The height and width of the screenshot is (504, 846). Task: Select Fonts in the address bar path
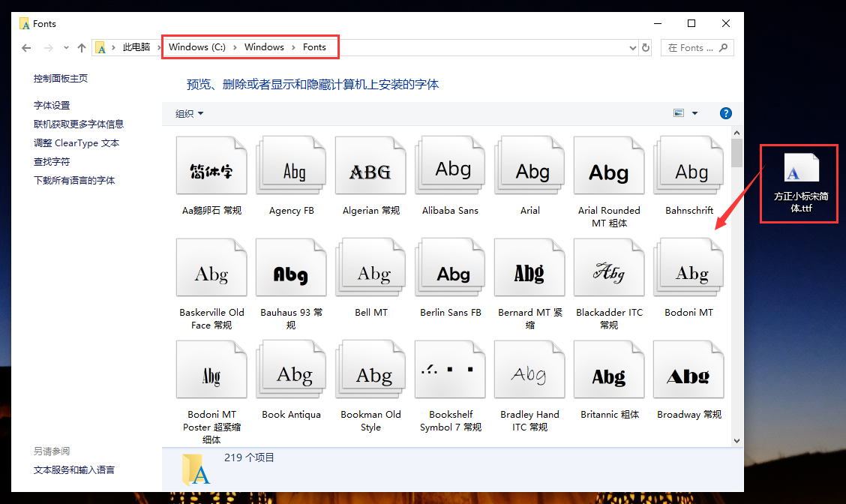pyautogui.click(x=314, y=46)
